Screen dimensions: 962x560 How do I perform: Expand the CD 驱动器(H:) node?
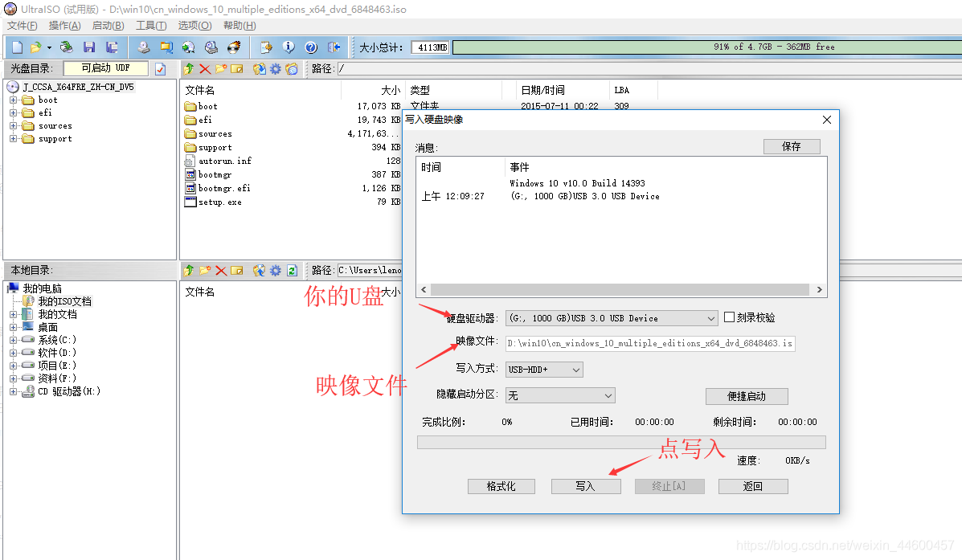[x=13, y=391]
